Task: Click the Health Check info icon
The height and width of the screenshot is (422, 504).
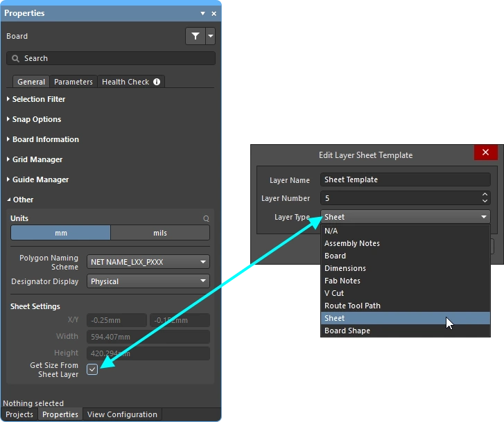Action: coord(157,82)
